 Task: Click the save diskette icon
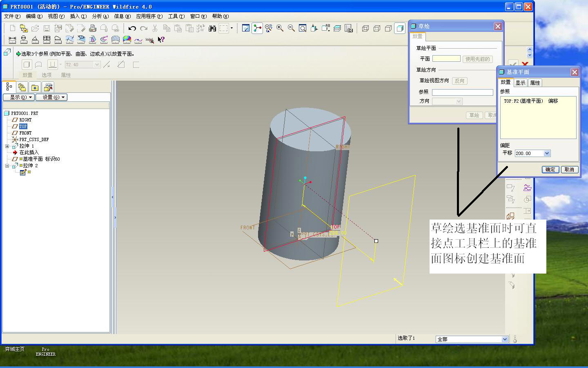(47, 28)
